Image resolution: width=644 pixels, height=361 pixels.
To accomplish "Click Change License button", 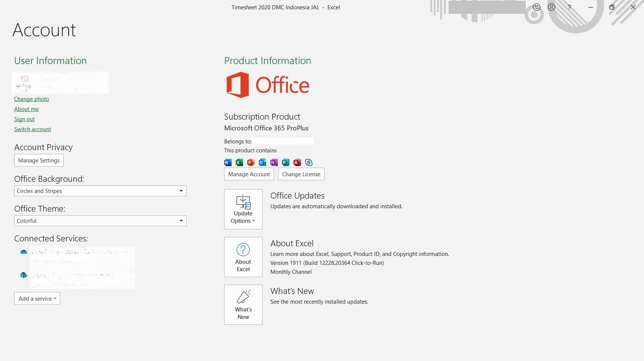I will (x=301, y=174).
